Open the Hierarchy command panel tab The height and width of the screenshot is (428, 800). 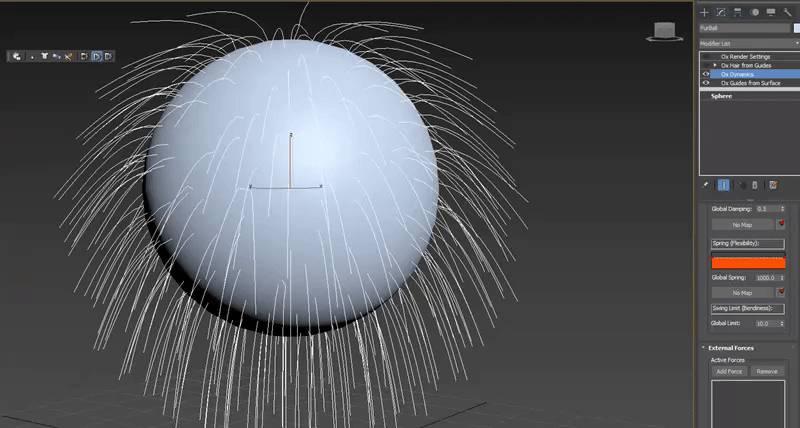737,11
